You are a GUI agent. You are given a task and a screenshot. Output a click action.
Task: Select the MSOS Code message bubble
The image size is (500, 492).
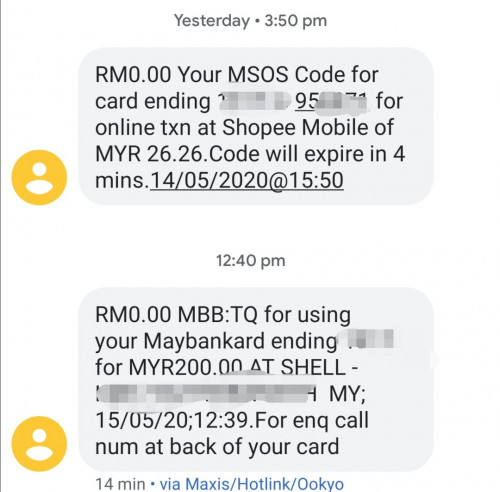(x=256, y=126)
